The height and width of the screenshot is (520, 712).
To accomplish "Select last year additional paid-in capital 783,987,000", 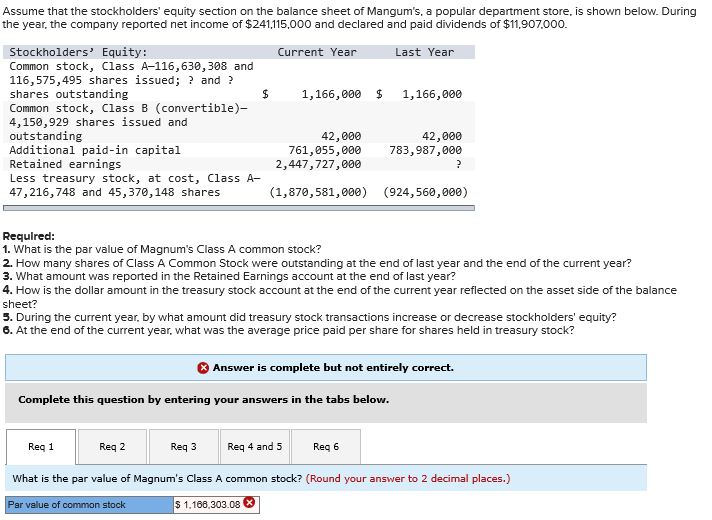I will pyautogui.click(x=425, y=150).
